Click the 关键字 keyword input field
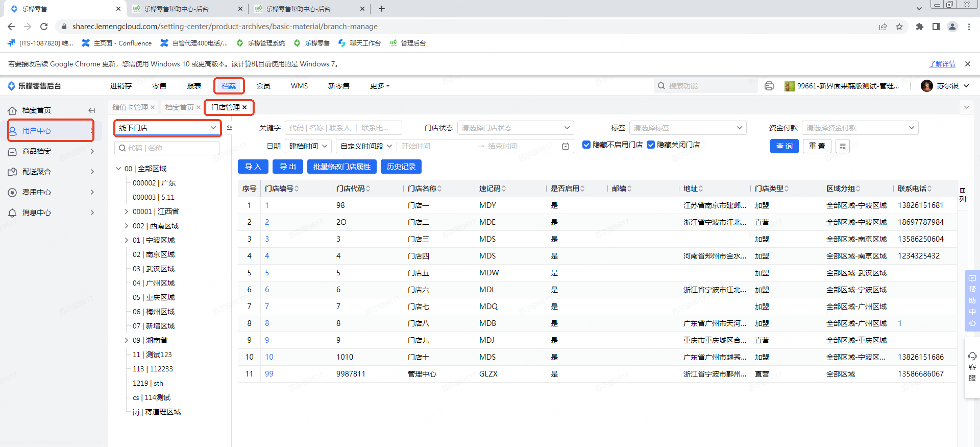This screenshot has width=980, height=447. 343,128
